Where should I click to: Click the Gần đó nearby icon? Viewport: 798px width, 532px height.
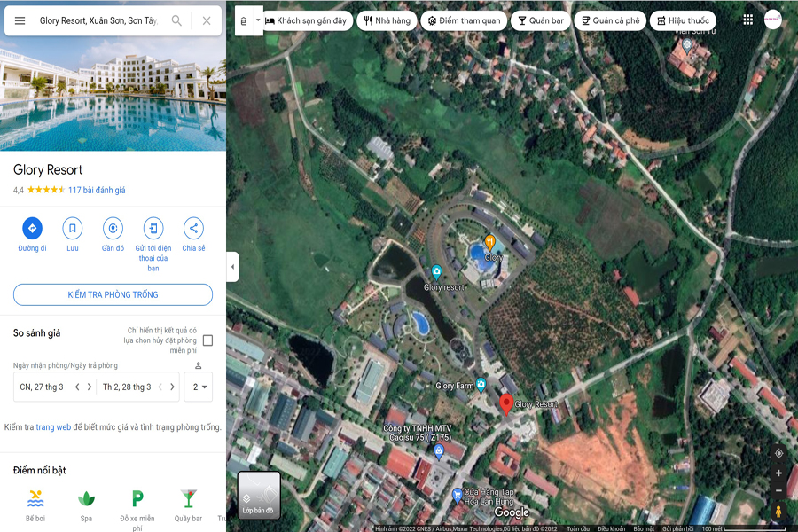point(113,228)
